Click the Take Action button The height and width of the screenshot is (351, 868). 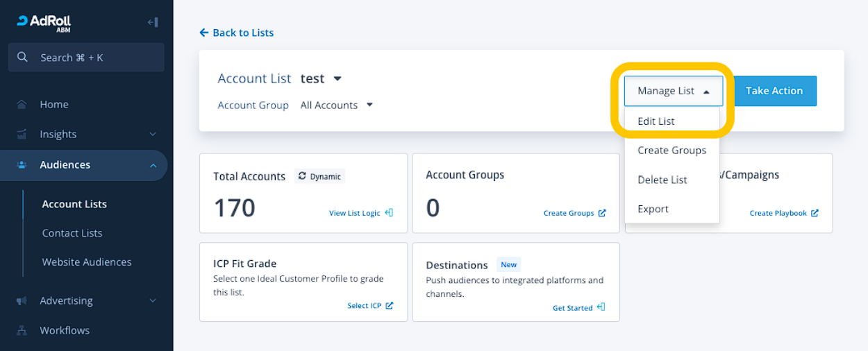click(x=774, y=91)
